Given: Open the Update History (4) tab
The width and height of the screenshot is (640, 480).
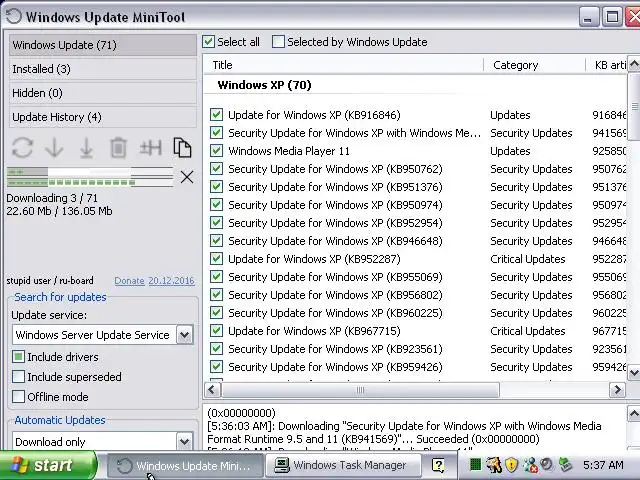Looking at the screenshot, I should [102, 117].
